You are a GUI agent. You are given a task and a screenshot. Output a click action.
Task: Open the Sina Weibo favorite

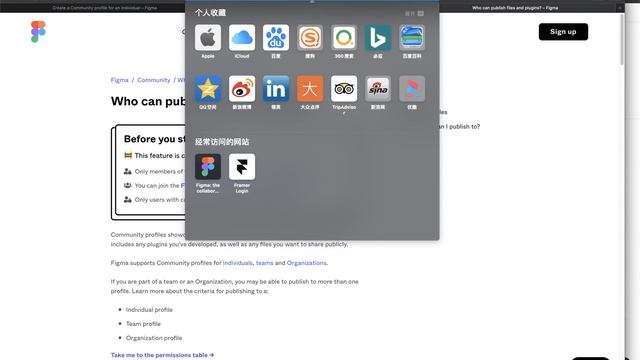point(242,89)
